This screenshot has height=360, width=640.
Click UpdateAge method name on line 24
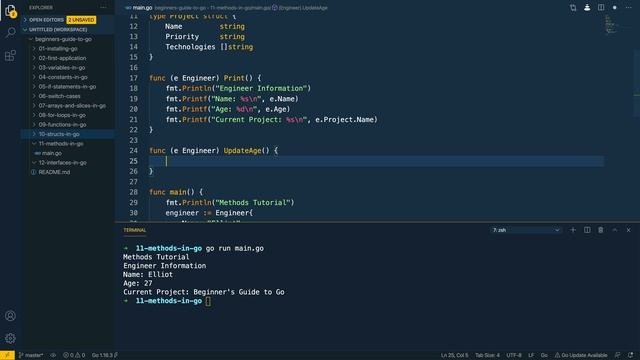coord(242,151)
